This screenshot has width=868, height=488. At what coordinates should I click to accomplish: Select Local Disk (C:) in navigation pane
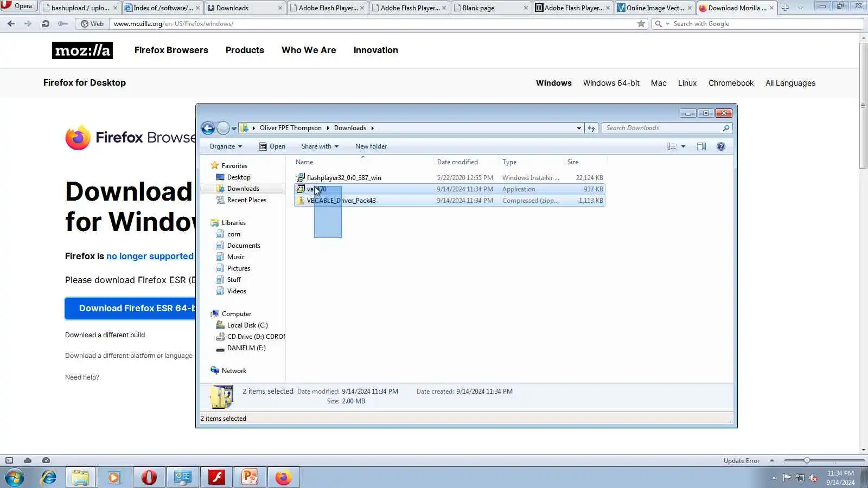[247, 325]
